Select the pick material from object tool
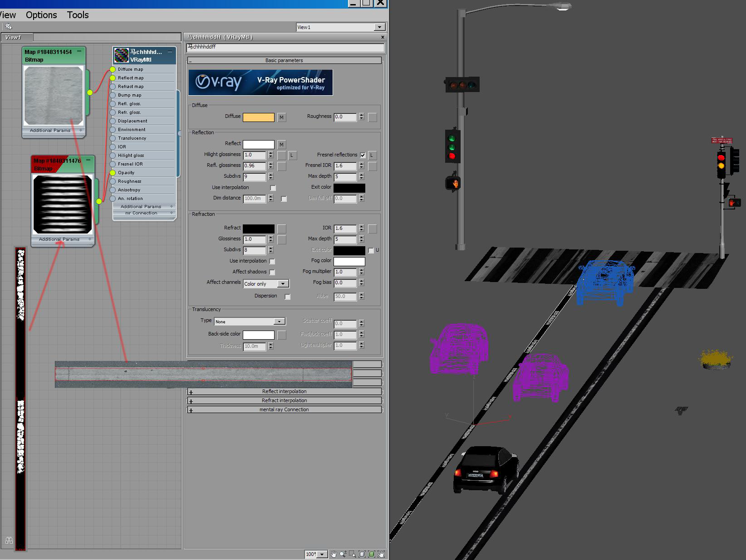The width and height of the screenshot is (746, 560). coord(9,27)
